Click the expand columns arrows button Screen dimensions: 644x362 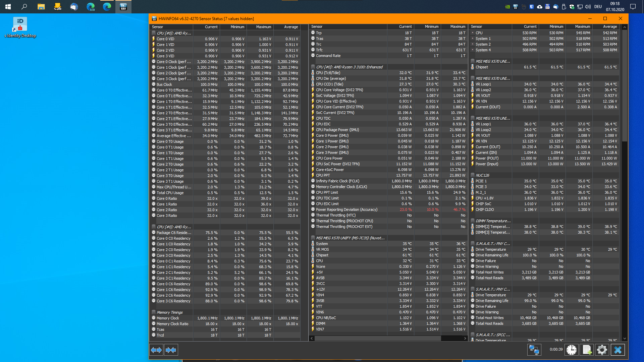[156, 350]
